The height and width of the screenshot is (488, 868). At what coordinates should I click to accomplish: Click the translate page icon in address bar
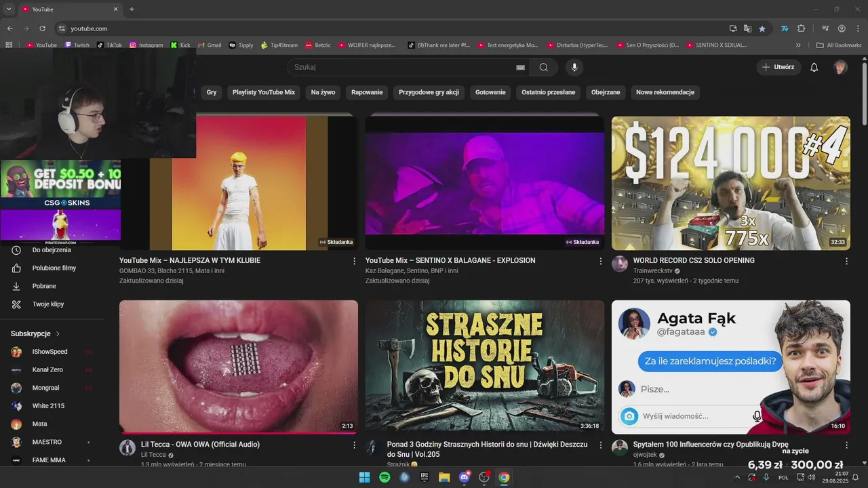click(747, 28)
